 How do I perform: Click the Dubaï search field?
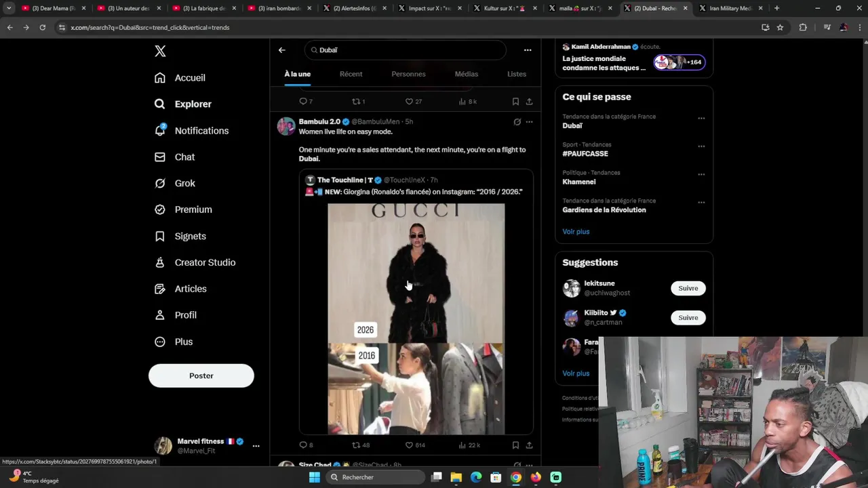(406, 50)
